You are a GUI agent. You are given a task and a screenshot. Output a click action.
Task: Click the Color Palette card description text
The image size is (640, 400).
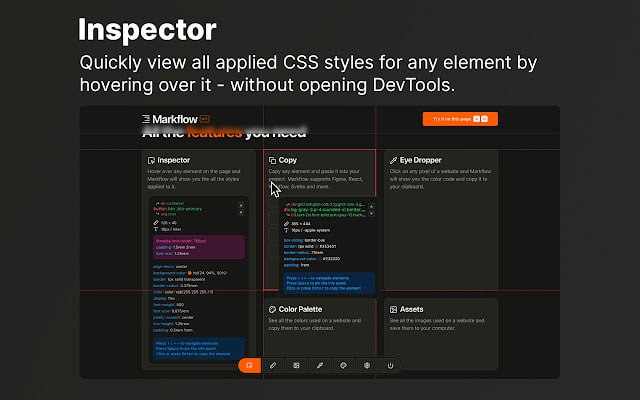click(x=315, y=324)
